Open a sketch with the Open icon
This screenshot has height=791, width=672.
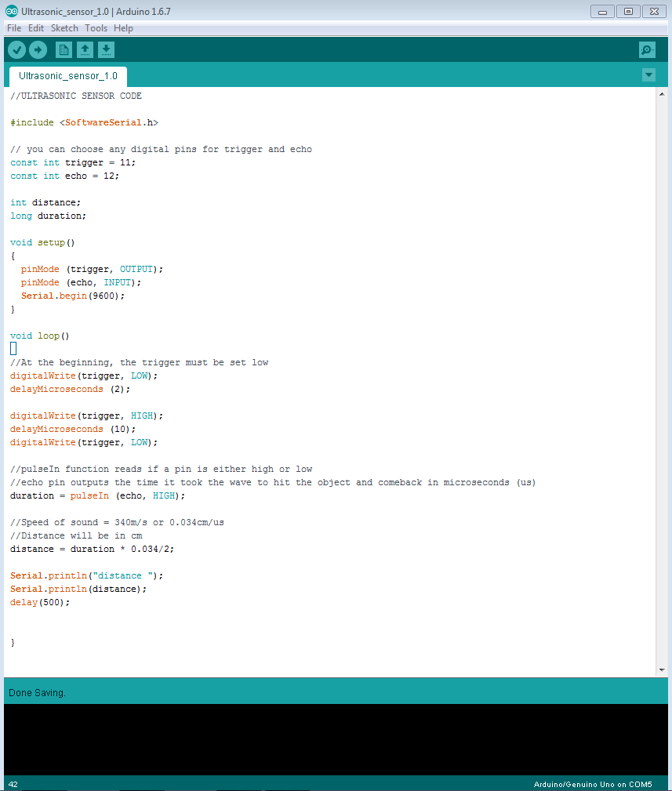point(85,50)
